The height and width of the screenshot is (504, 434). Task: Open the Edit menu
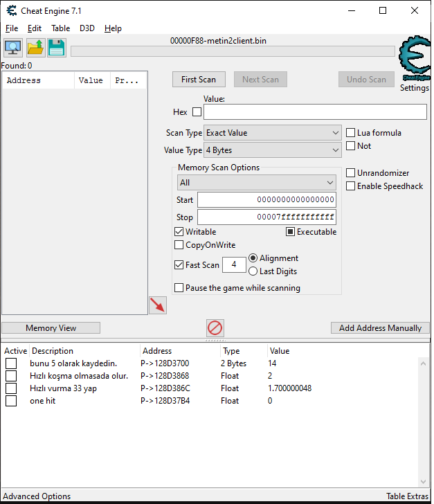[35, 28]
